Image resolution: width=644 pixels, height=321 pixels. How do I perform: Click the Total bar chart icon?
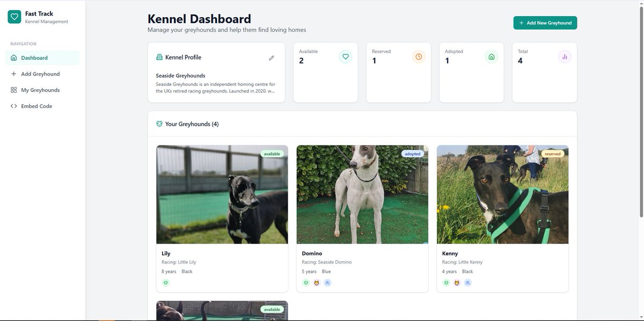pyautogui.click(x=565, y=56)
